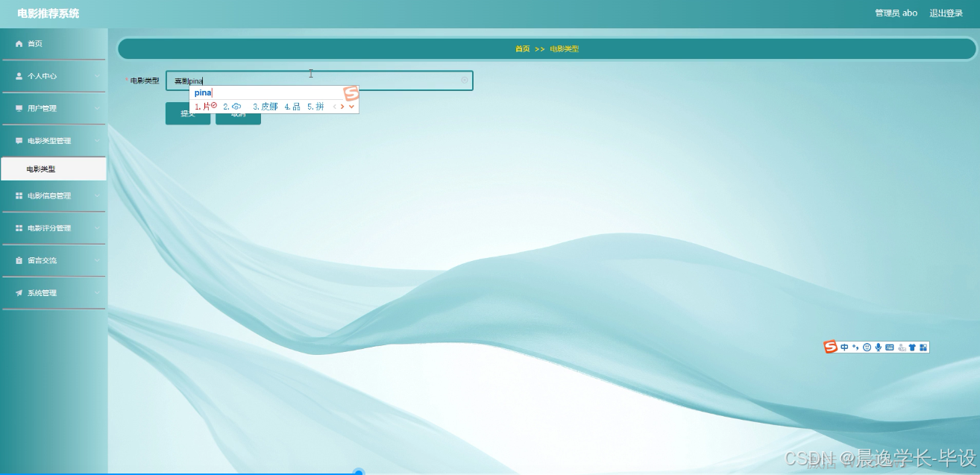The image size is (980, 475).
Task: Open the toolbox squares icon on IME toolbar
Action: [923, 347]
